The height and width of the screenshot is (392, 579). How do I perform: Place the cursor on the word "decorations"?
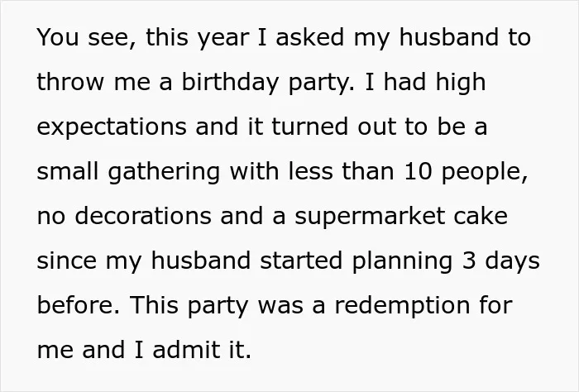pyautogui.click(x=143, y=217)
